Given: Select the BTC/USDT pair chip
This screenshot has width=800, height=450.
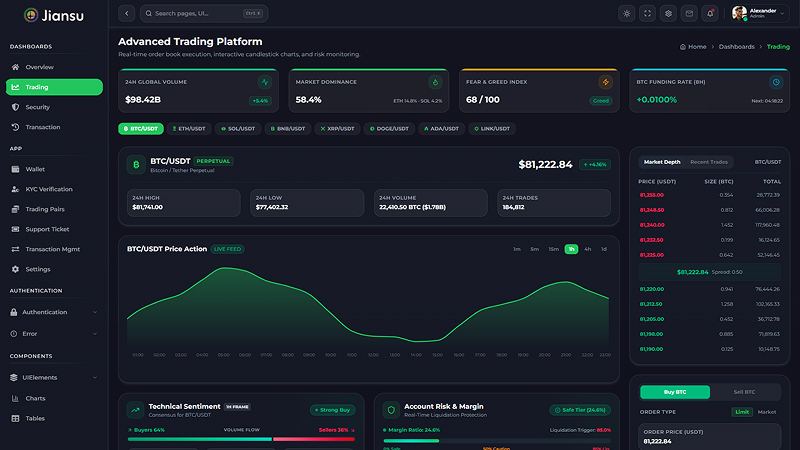Looking at the screenshot, I should click(x=141, y=129).
